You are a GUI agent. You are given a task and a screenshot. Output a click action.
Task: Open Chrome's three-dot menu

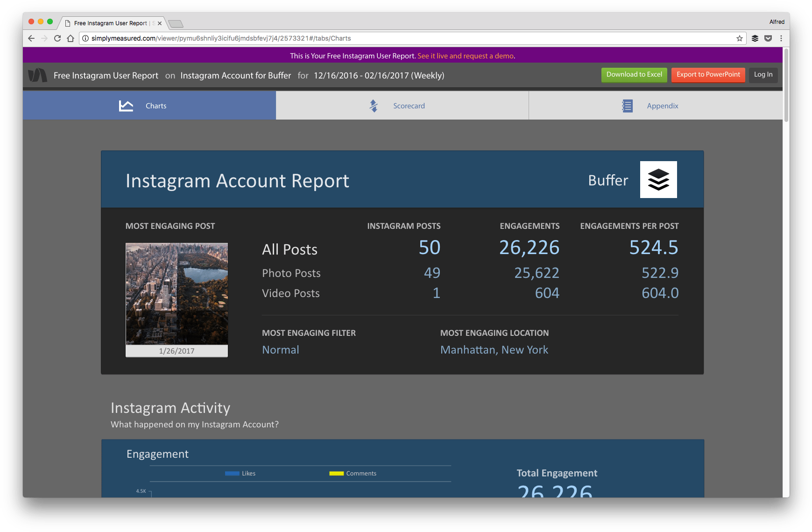(782, 38)
